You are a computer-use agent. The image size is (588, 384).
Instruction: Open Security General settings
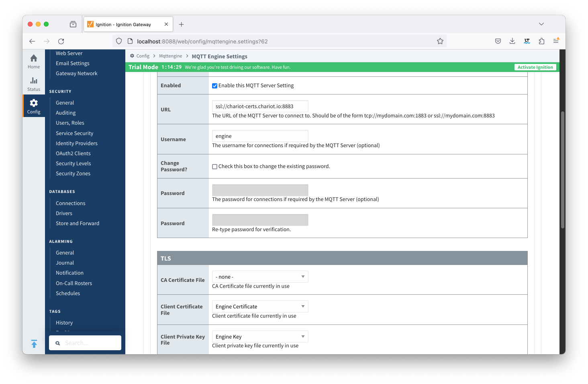tap(65, 103)
